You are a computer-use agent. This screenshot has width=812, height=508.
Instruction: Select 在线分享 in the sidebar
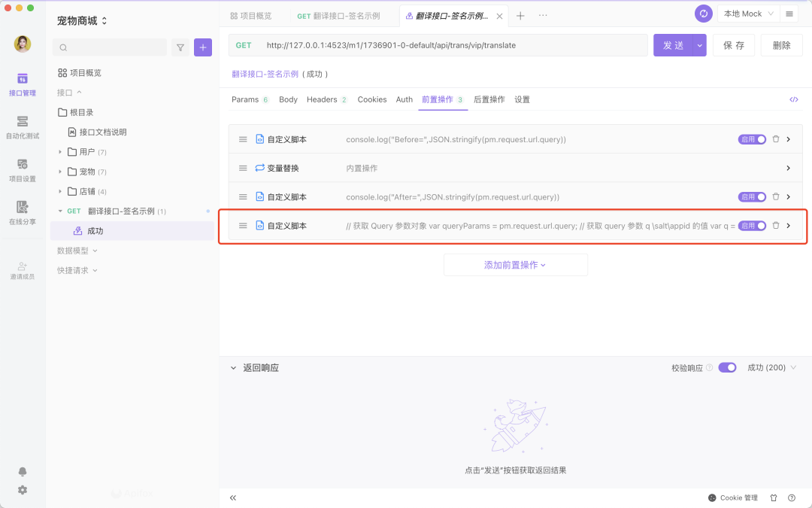tap(22, 213)
